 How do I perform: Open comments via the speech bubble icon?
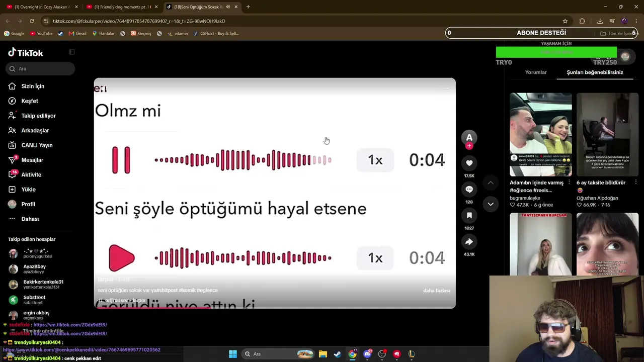tap(469, 189)
